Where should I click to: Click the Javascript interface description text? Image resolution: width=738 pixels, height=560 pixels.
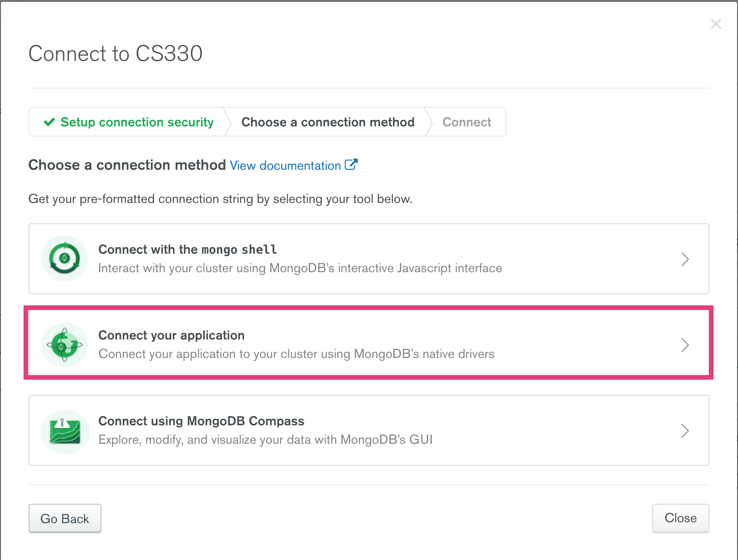coord(300,268)
